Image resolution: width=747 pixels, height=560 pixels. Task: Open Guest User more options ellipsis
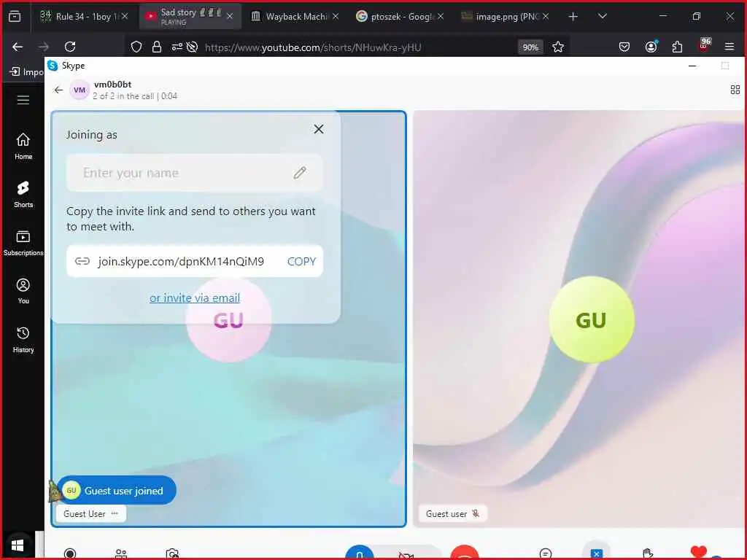[115, 513]
